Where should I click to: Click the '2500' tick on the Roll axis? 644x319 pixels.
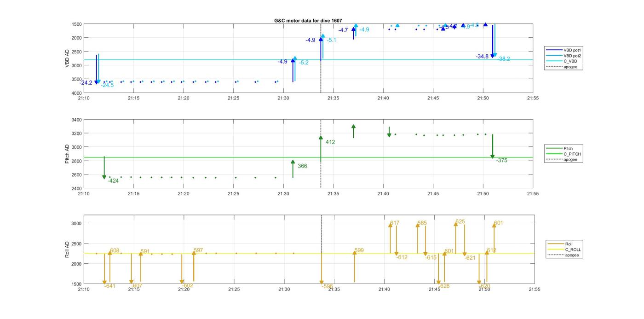[77, 244]
